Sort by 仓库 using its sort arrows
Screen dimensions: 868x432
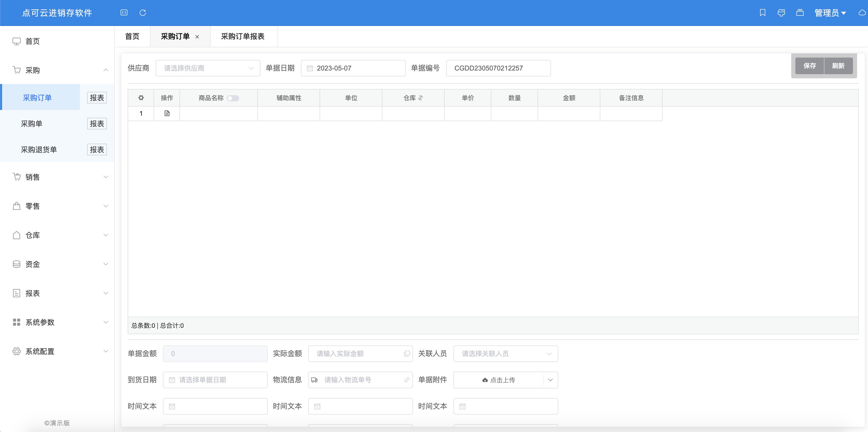(421, 98)
